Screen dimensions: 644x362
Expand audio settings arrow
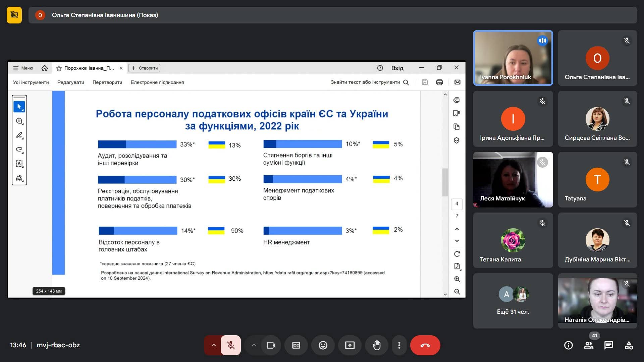coord(213,345)
